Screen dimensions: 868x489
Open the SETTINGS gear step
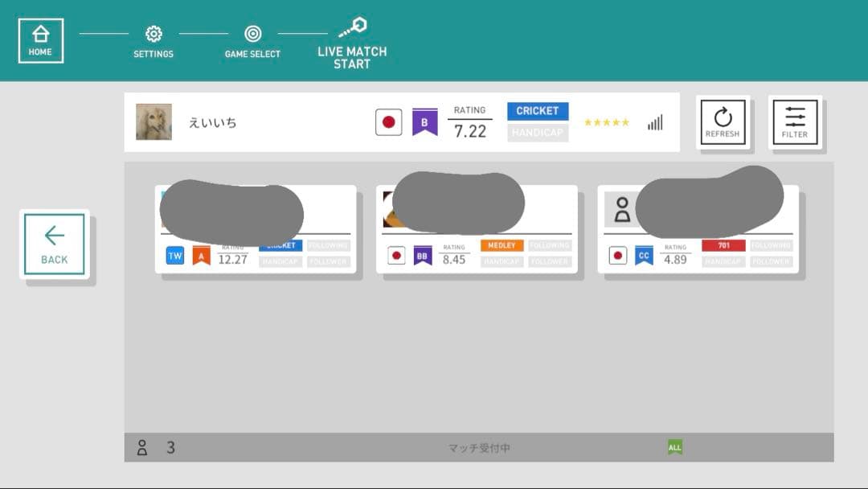(x=153, y=35)
